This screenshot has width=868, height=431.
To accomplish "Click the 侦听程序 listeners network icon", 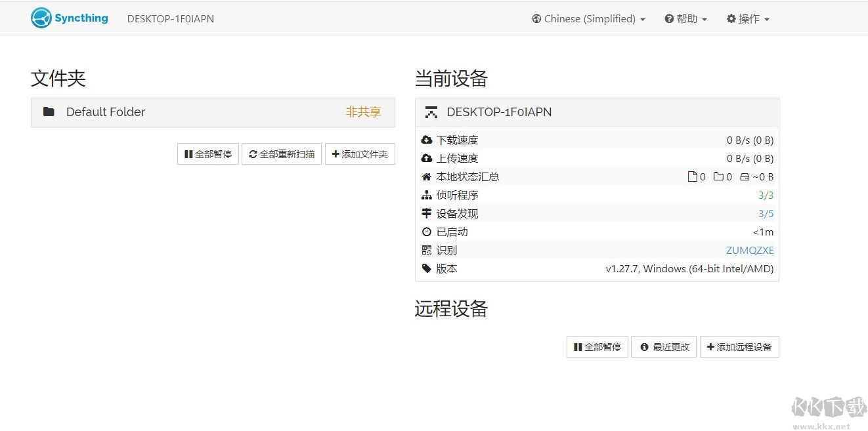I will pos(427,194).
